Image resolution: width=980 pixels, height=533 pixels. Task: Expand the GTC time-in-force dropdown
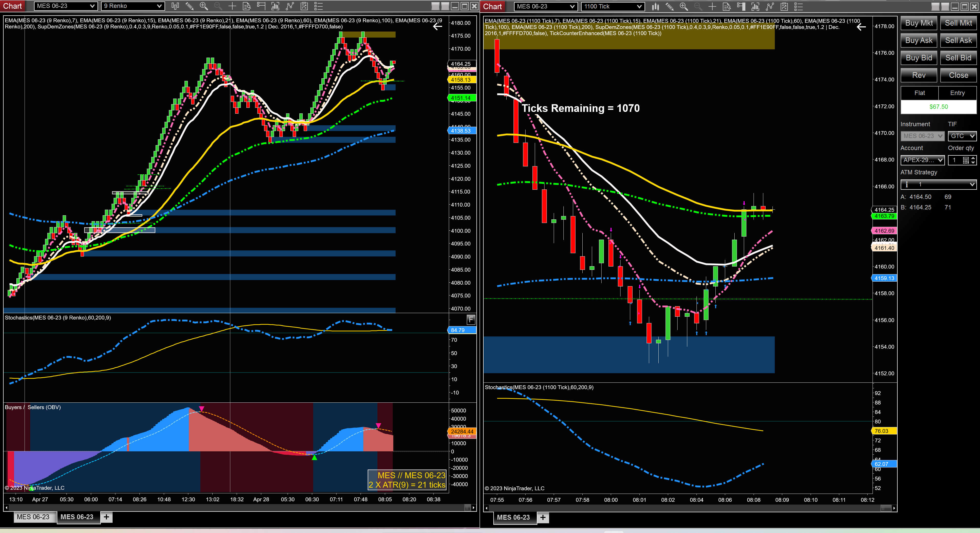pyautogui.click(x=962, y=136)
